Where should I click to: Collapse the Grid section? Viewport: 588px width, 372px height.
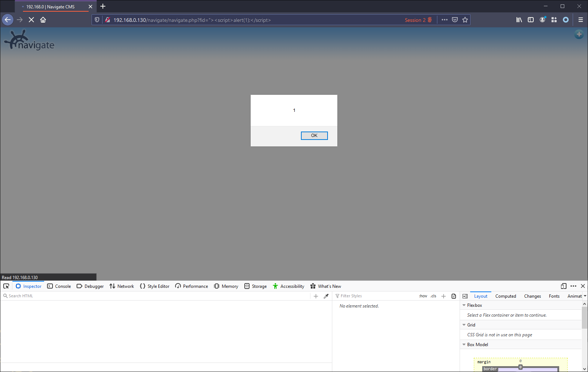pos(464,325)
